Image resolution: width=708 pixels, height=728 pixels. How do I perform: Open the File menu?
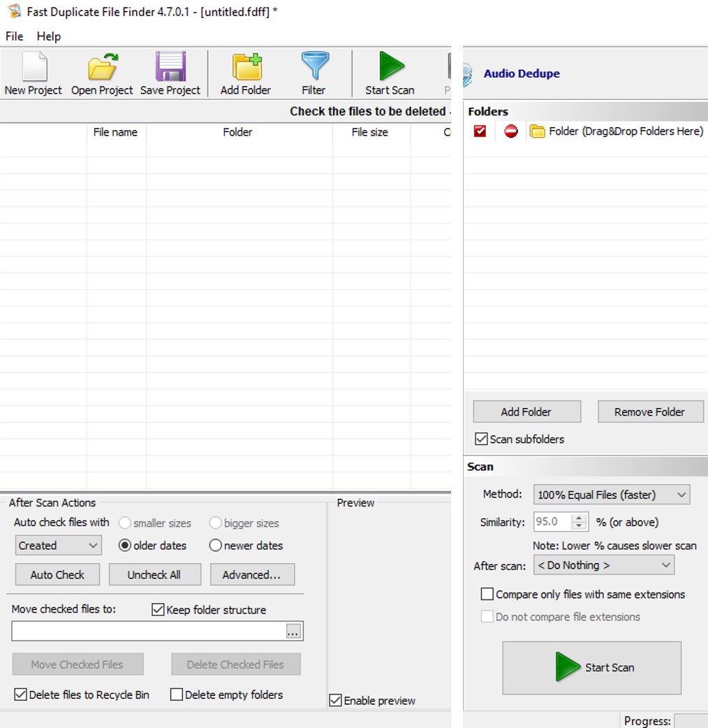pyautogui.click(x=15, y=36)
